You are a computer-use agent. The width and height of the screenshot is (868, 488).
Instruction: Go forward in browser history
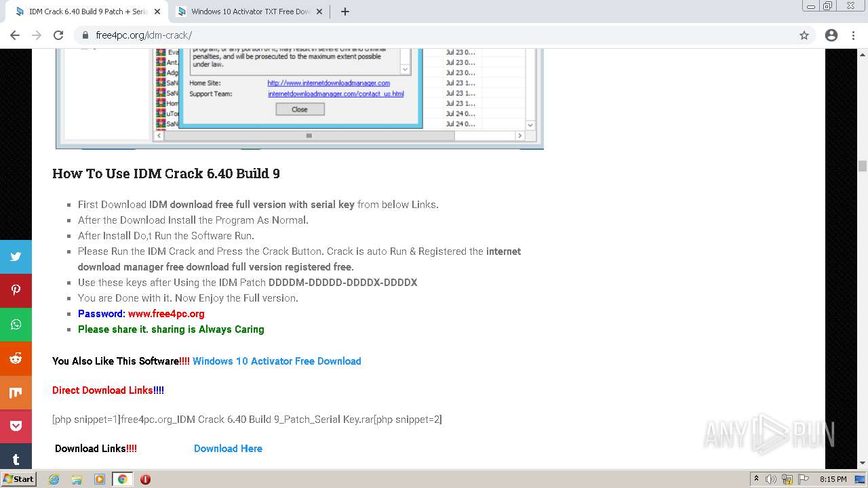pyautogui.click(x=37, y=35)
